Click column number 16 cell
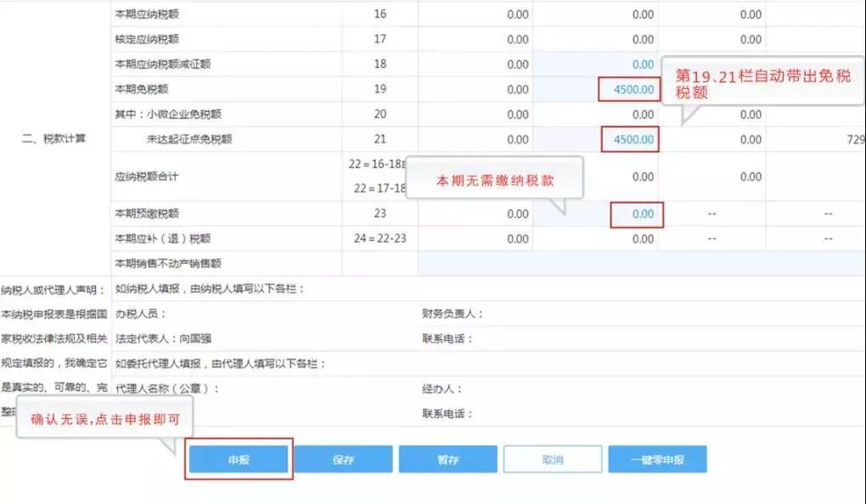The height and width of the screenshot is (504, 866). (380, 14)
